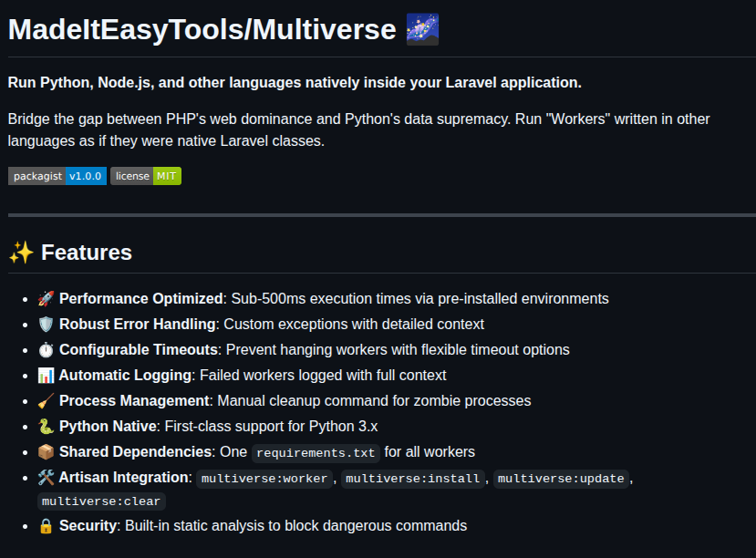
Task: Select the multiverse:clear command text
Action: [101, 501]
